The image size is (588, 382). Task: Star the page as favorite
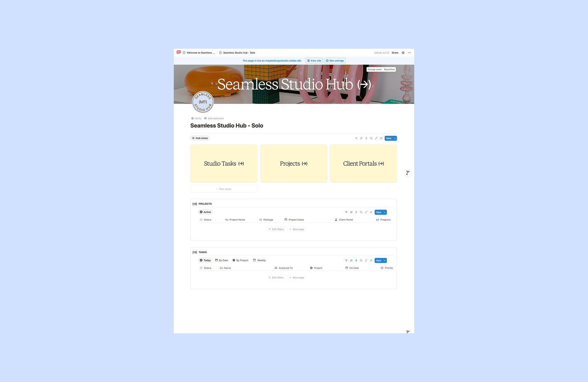point(403,53)
